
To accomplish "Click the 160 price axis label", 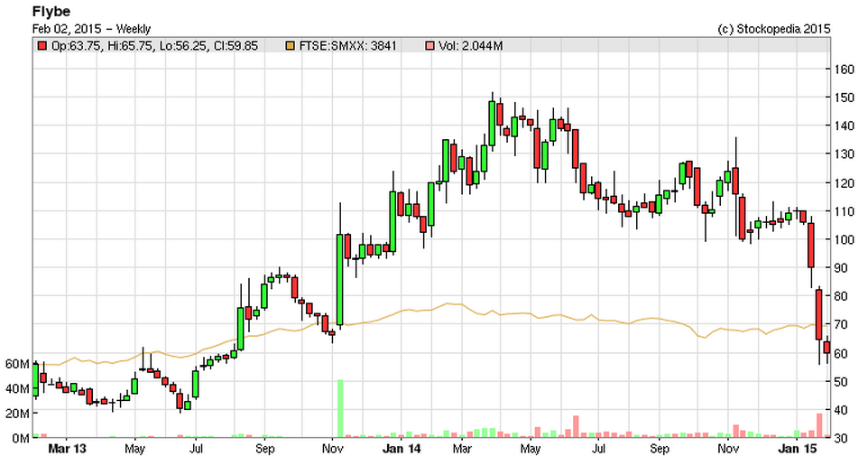I will click(845, 70).
